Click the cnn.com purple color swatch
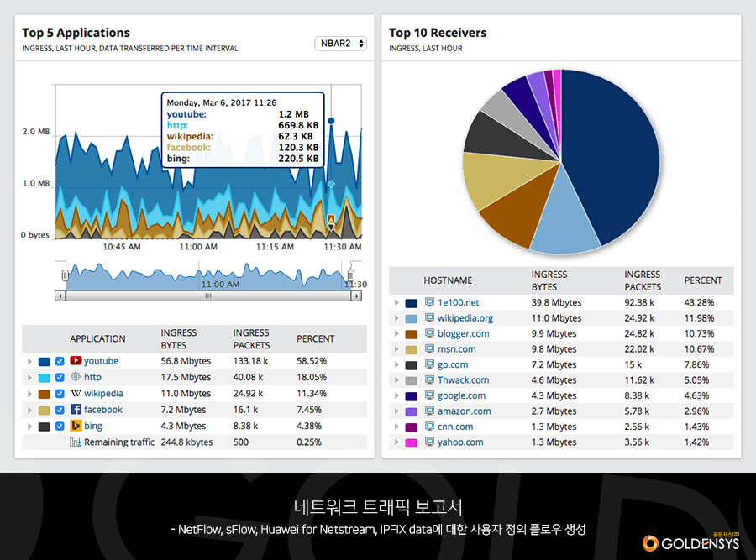756x560 pixels. tap(412, 427)
